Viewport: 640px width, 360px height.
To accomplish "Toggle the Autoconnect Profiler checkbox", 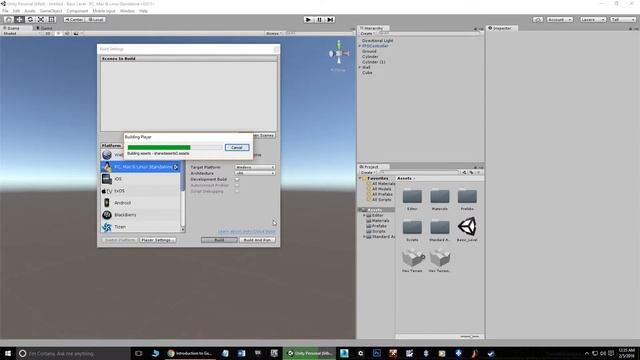I will tap(237, 185).
